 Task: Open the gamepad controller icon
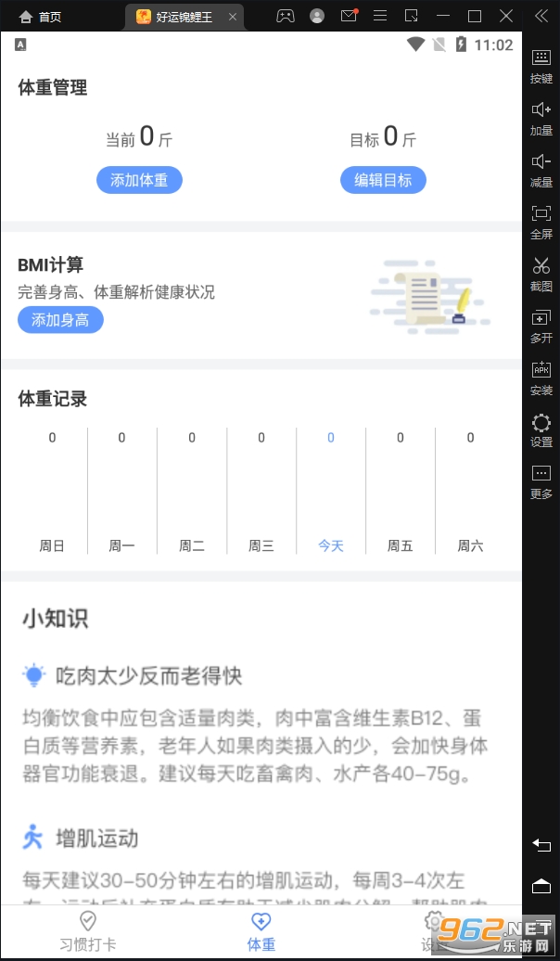285,16
